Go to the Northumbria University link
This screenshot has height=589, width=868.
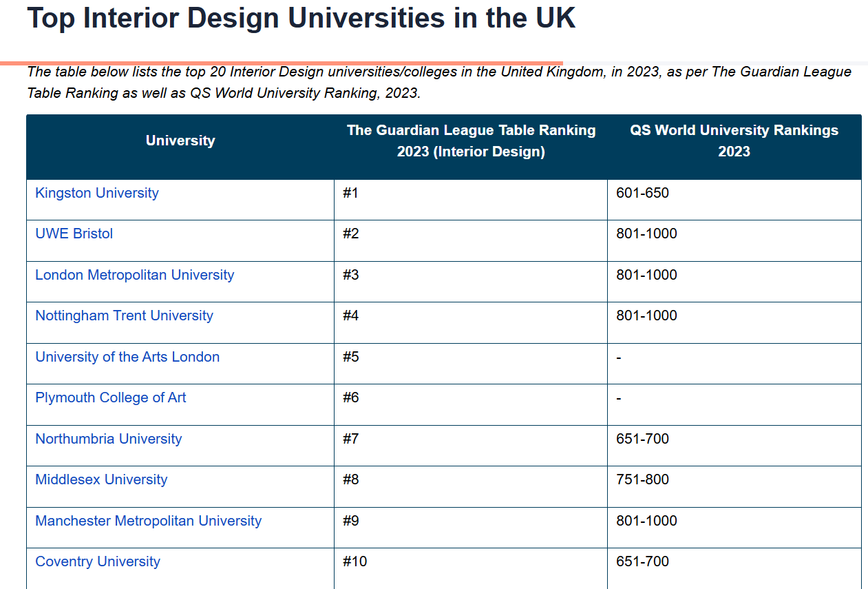(x=109, y=439)
